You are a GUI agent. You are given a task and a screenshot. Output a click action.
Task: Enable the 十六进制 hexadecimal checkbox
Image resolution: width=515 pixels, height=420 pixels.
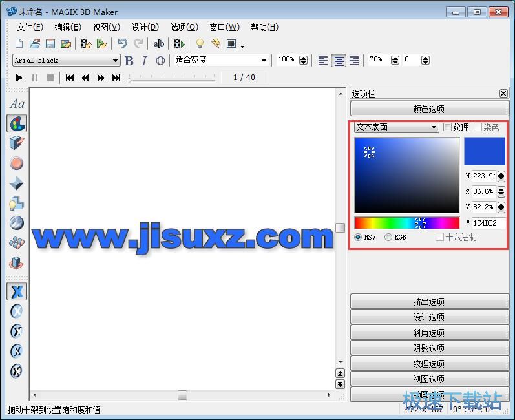(439, 236)
